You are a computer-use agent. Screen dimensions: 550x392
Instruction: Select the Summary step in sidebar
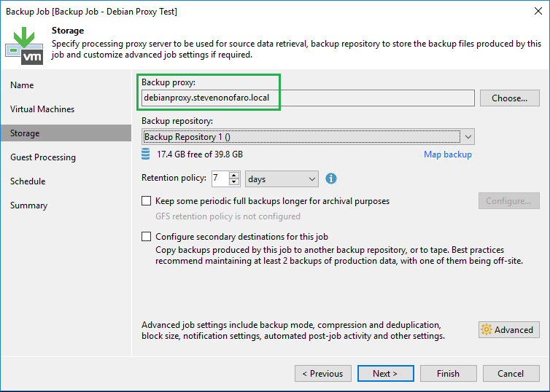click(29, 205)
